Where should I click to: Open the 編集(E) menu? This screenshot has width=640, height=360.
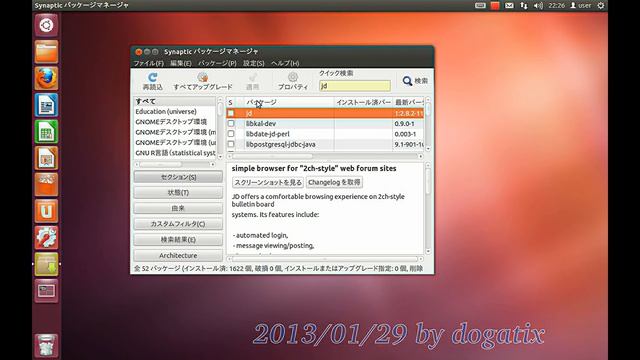[x=181, y=63]
